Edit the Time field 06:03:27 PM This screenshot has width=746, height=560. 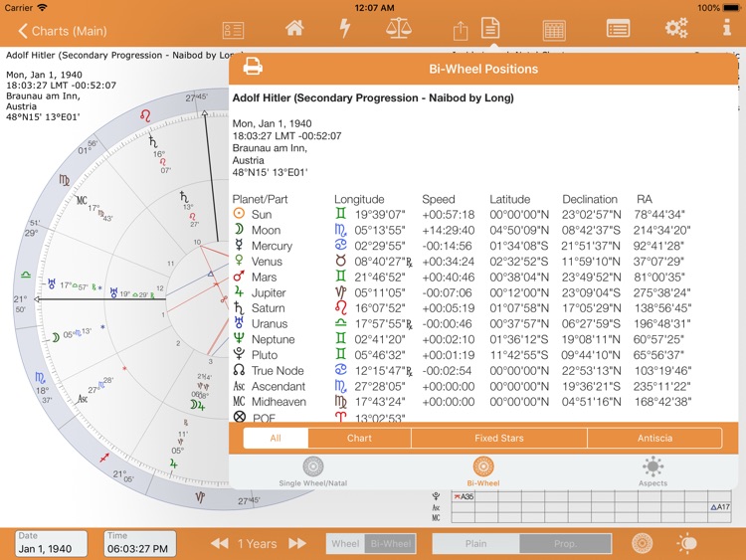tap(139, 543)
